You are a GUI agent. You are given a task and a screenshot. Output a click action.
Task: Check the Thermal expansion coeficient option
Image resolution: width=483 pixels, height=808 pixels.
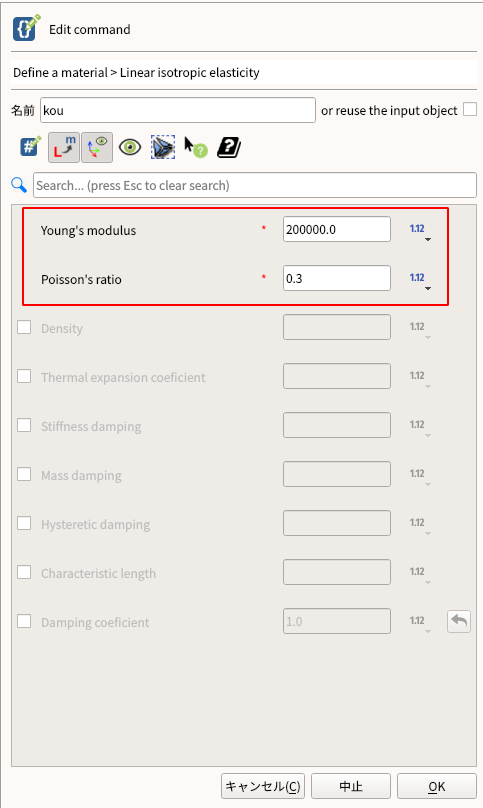pyautogui.click(x=24, y=376)
